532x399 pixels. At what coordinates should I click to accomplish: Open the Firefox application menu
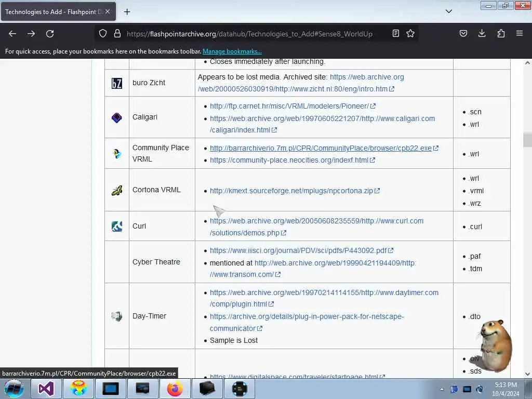click(x=520, y=33)
